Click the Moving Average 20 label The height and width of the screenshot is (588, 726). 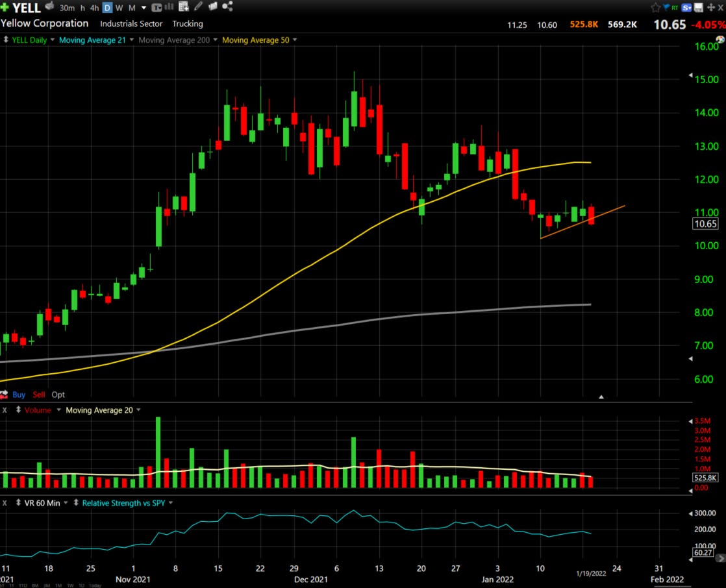99,410
